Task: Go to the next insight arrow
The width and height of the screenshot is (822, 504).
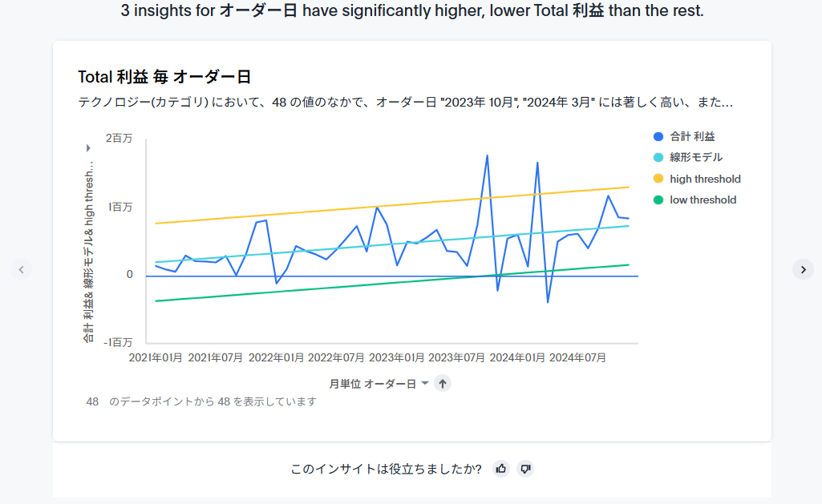Action: click(803, 269)
